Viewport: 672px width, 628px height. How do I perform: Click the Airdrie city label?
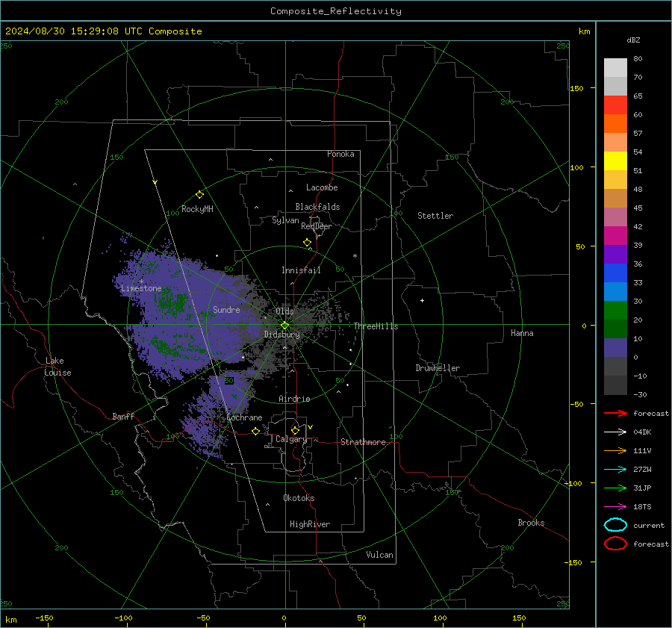tap(294, 399)
